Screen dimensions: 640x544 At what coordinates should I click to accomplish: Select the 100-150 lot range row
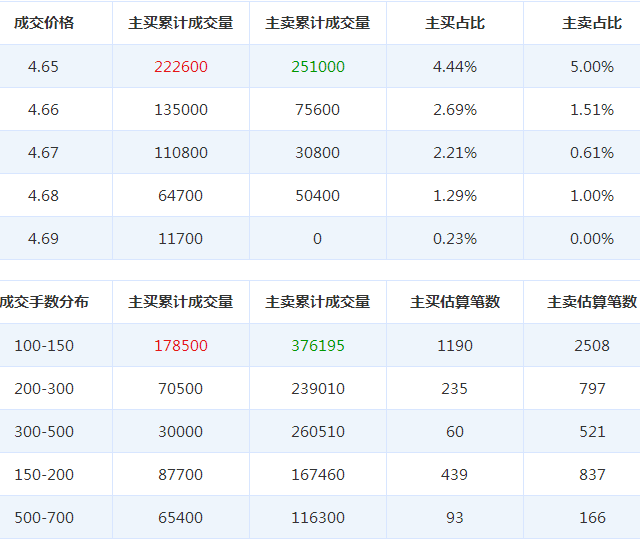[320, 346]
